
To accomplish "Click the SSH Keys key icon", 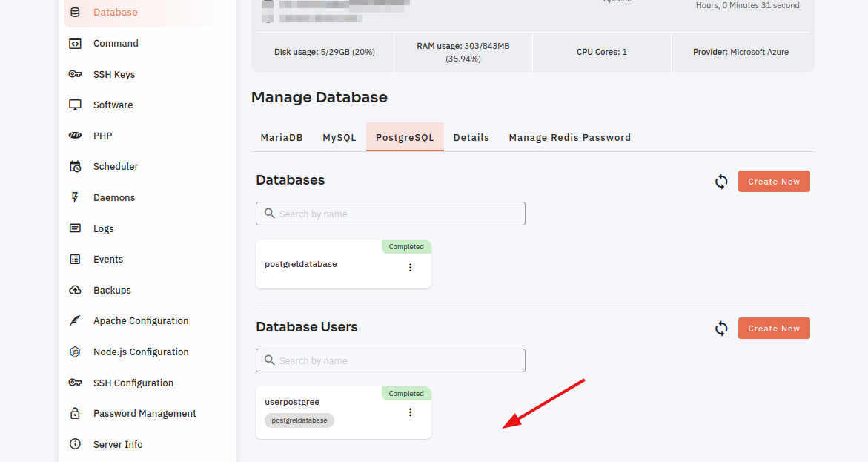I will (x=76, y=74).
